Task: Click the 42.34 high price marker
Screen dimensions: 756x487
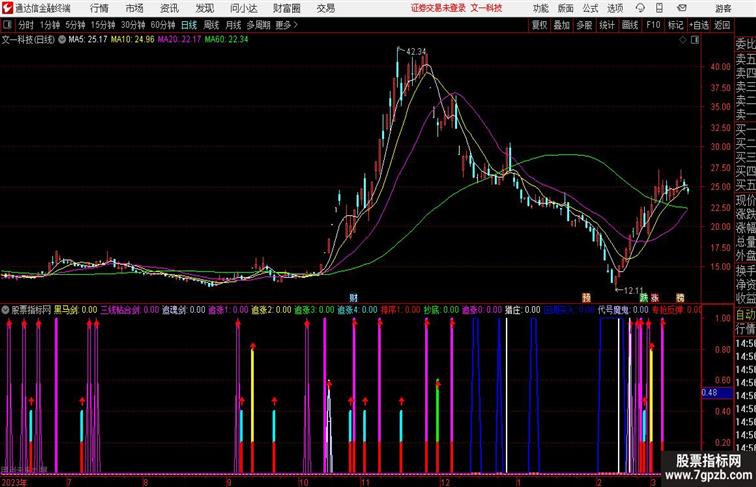Action: (x=416, y=51)
